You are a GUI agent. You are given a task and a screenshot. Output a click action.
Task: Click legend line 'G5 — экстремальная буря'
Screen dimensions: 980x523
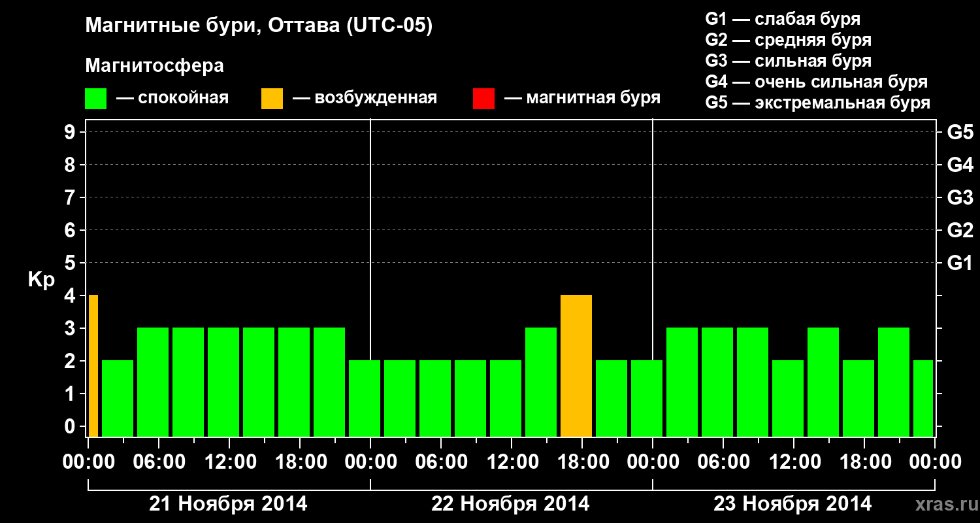817,103
